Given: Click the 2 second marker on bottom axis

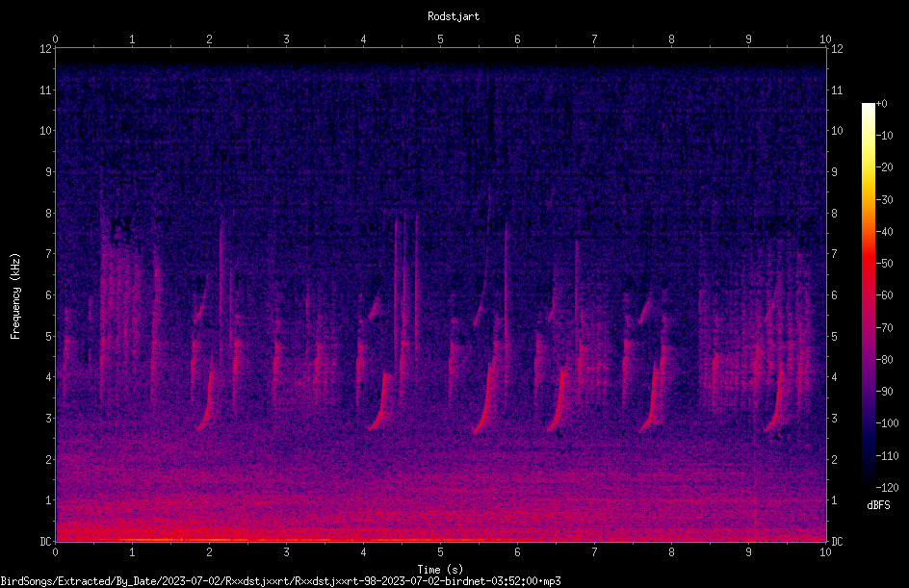Looking at the screenshot, I should (x=209, y=552).
